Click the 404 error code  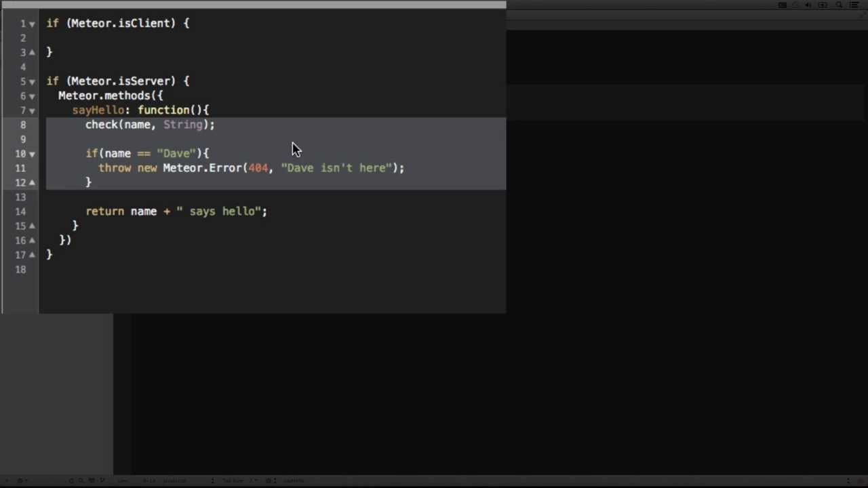pos(258,167)
